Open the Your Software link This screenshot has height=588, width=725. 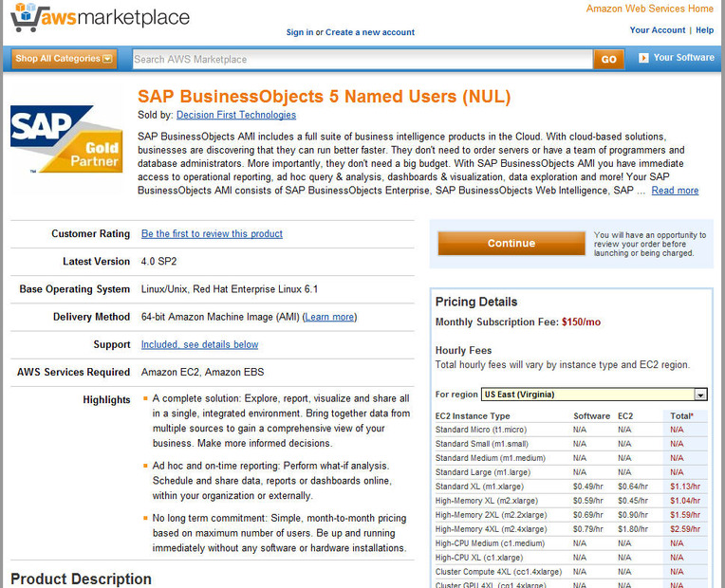pyautogui.click(x=684, y=58)
